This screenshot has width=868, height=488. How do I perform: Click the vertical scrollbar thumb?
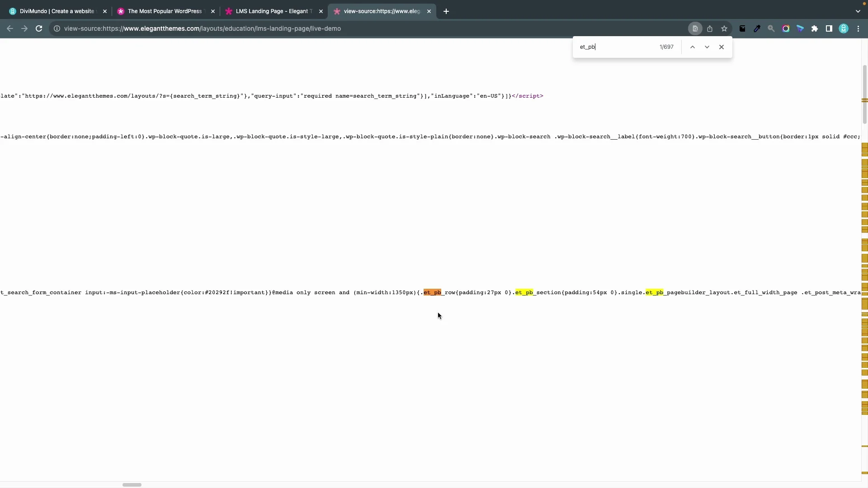(x=865, y=94)
